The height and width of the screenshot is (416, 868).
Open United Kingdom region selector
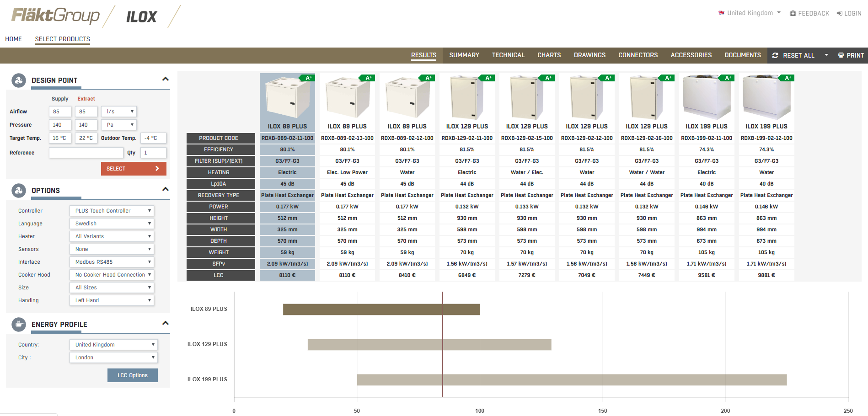tap(750, 13)
